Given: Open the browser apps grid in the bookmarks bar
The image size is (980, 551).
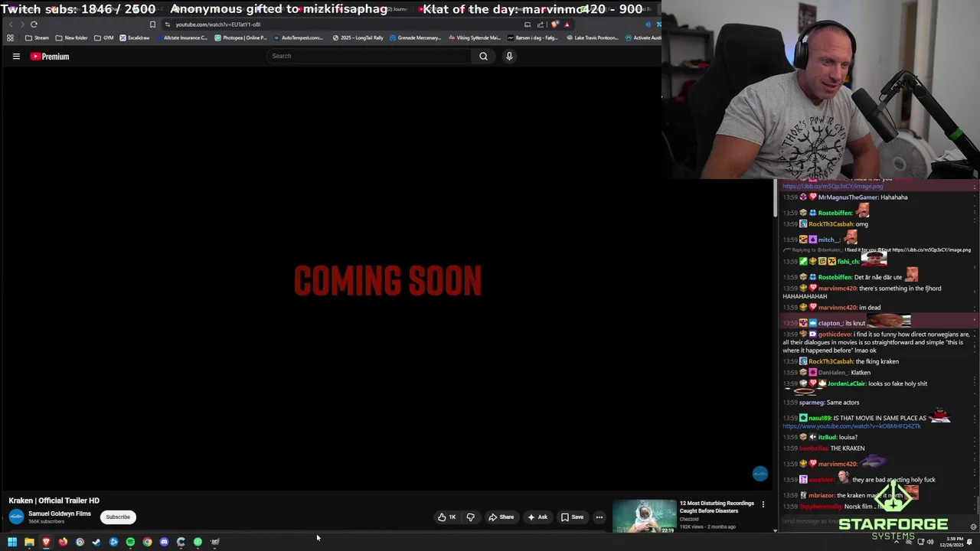Looking at the screenshot, I should (10, 37).
